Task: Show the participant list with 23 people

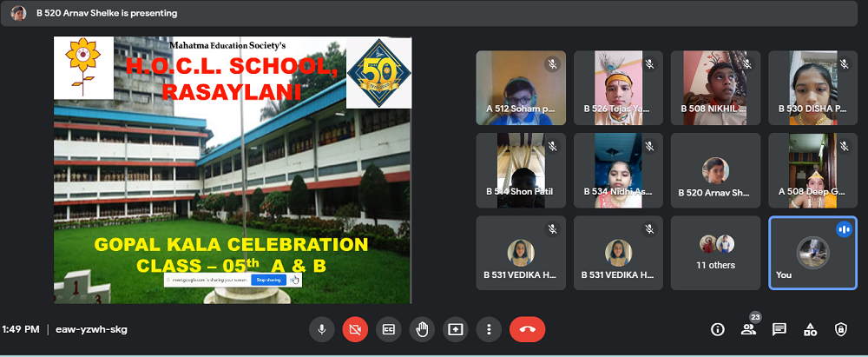Action: coord(747,329)
